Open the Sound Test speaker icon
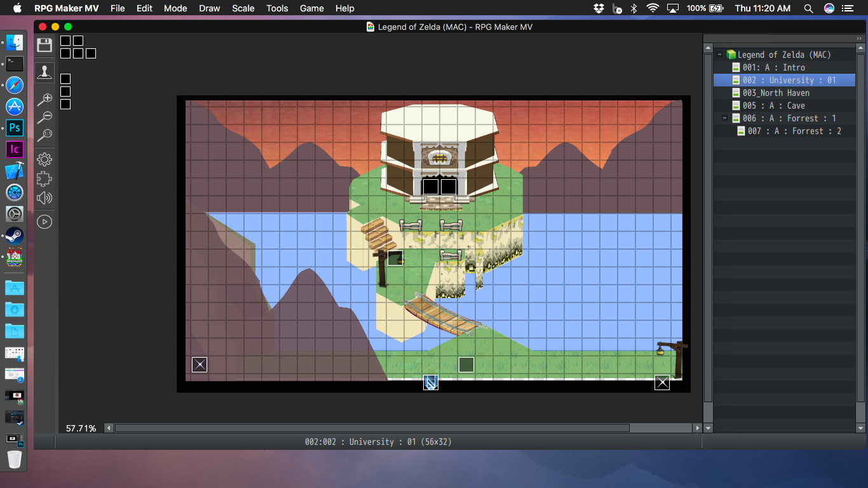The height and width of the screenshot is (488, 868). pyautogui.click(x=44, y=198)
